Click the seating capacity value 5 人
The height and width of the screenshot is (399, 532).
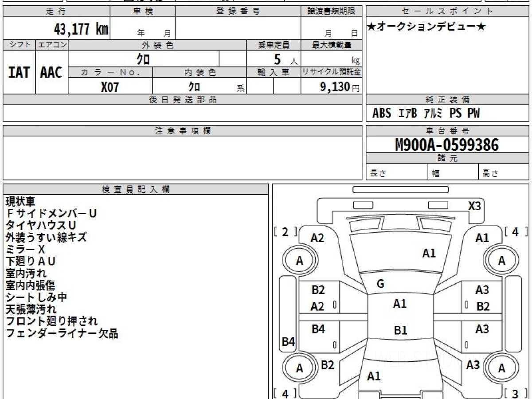(x=286, y=59)
